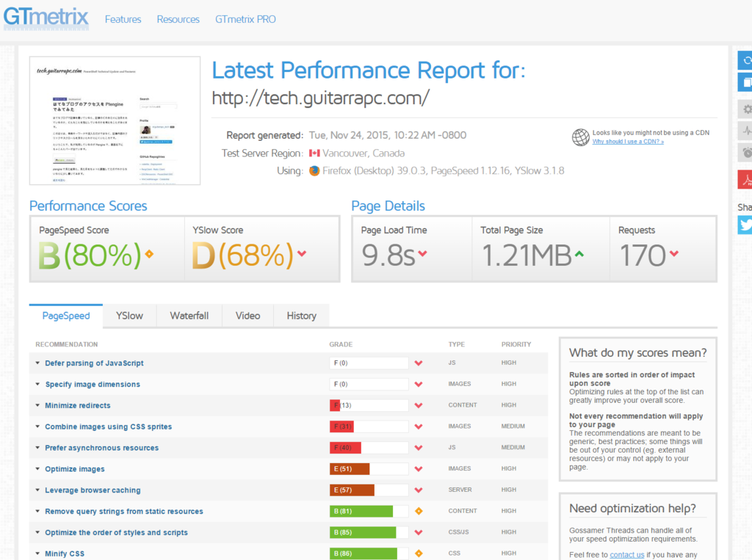Click the 'What do my scores mean?' heading

pyautogui.click(x=638, y=353)
